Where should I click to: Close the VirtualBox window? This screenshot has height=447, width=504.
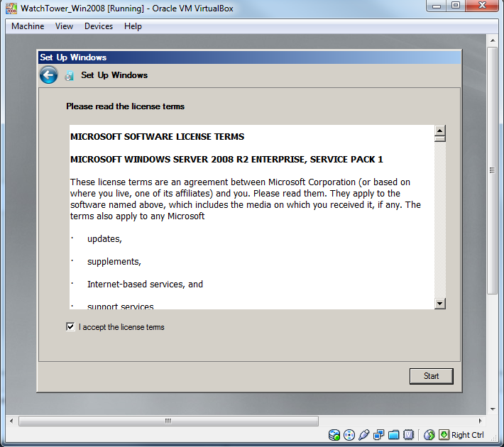pos(482,6)
